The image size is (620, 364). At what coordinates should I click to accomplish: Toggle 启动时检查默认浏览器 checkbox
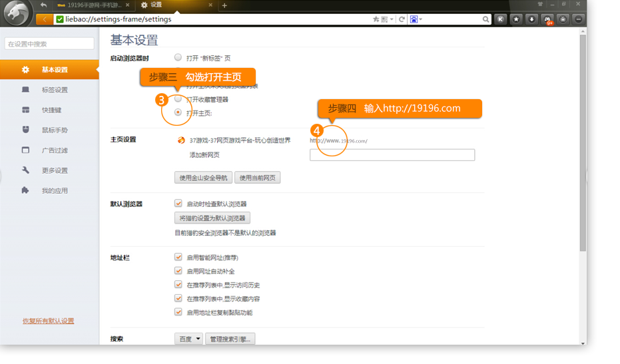(178, 204)
